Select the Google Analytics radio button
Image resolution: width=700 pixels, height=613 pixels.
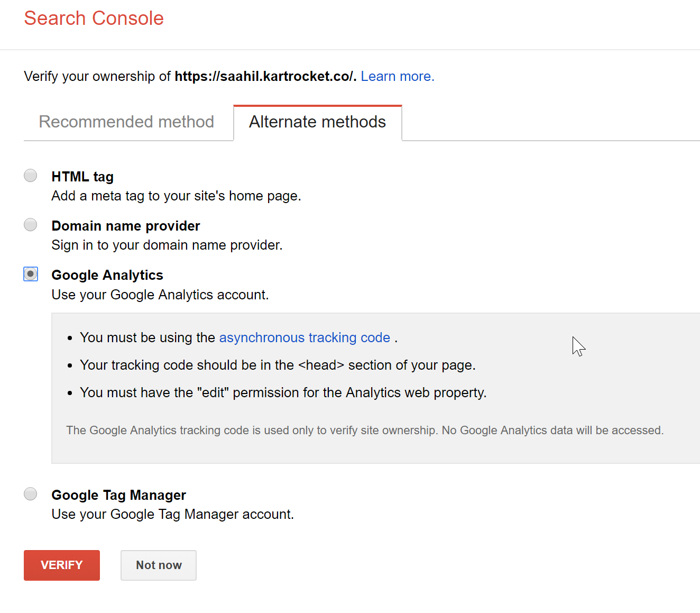(31, 274)
